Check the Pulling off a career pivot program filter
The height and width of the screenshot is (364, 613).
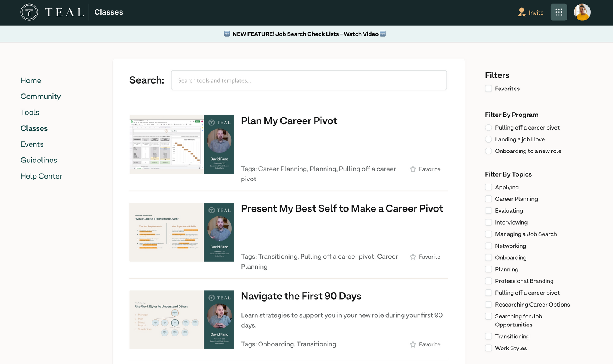pos(488,127)
